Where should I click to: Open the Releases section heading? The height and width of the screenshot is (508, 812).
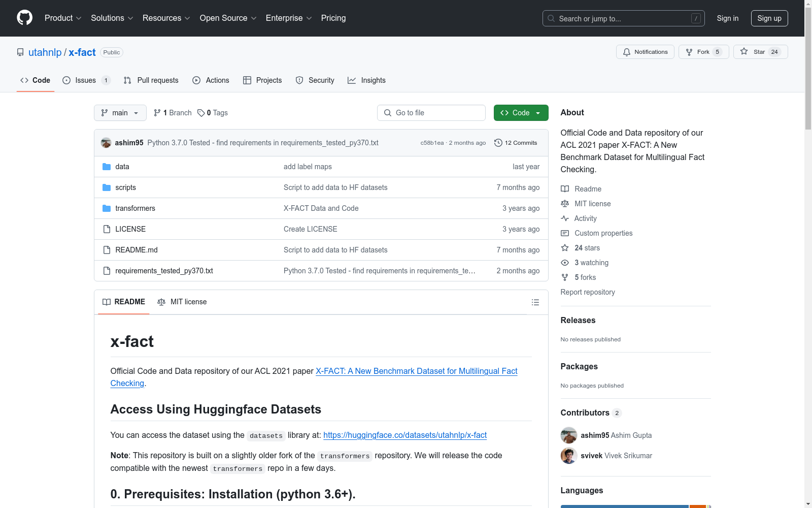[578, 321]
